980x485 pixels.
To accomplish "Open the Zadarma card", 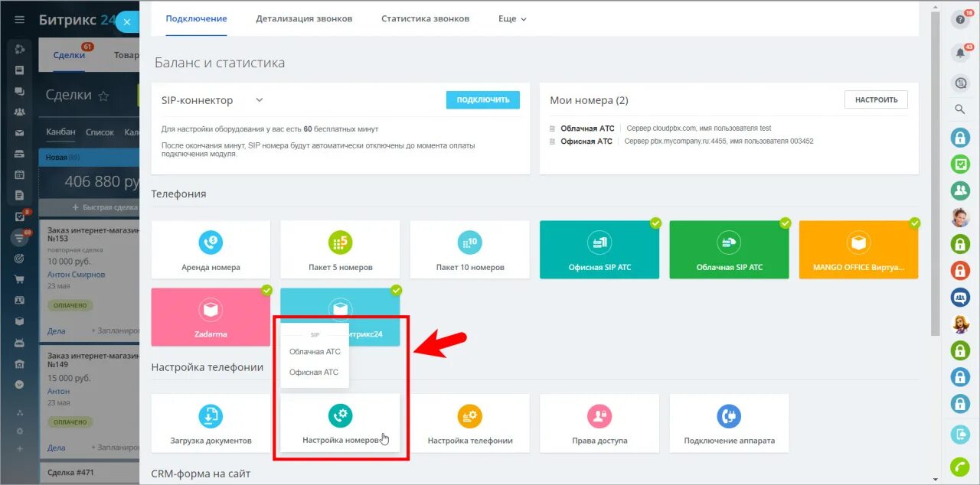I will pyautogui.click(x=211, y=317).
